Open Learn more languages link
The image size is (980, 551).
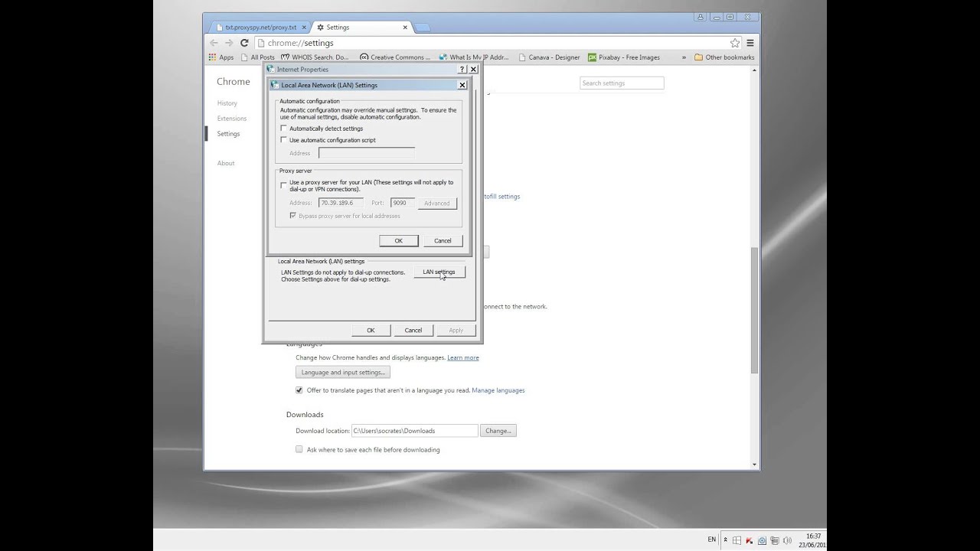(x=463, y=357)
